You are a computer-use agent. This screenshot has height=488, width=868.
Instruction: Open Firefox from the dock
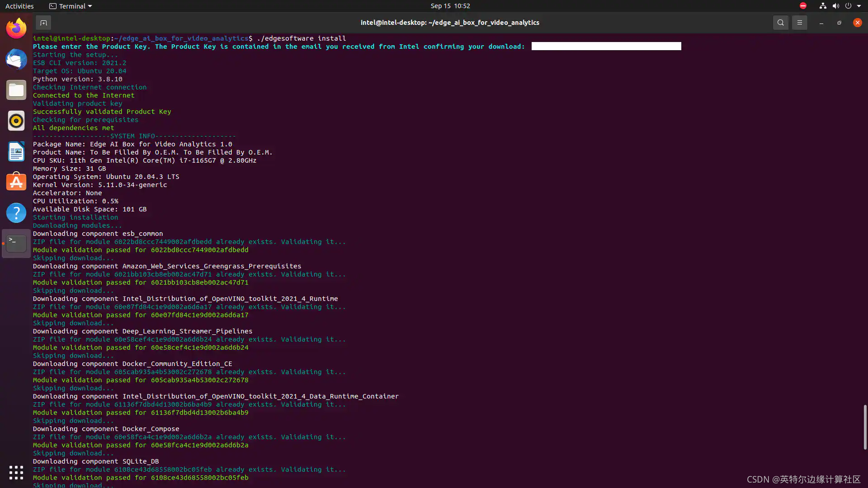point(16,28)
